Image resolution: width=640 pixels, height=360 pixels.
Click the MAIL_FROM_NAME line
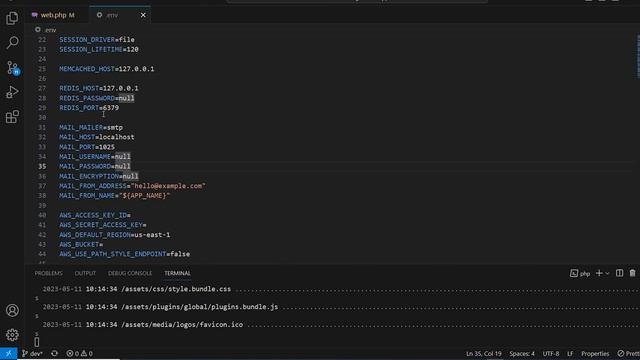coord(114,196)
